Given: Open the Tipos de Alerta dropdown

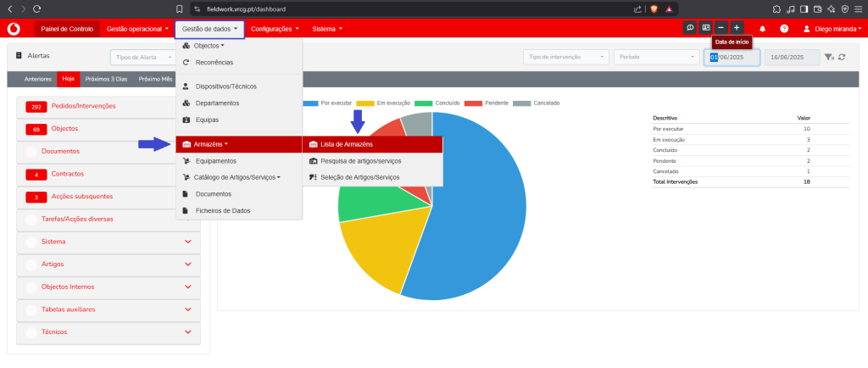Looking at the screenshot, I should point(142,57).
